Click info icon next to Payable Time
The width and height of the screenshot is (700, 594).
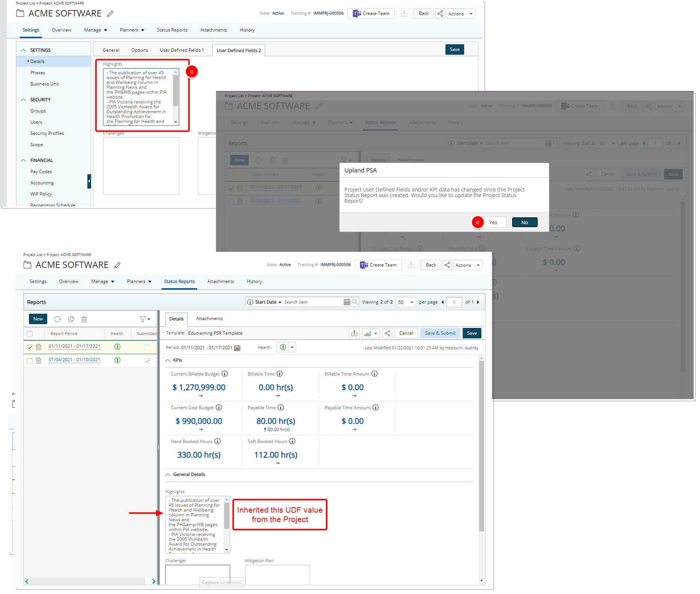point(281,407)
